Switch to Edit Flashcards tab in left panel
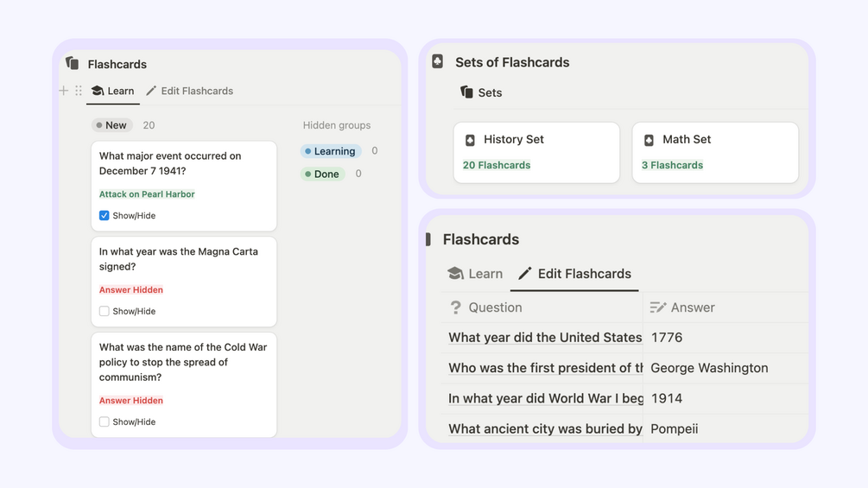Image resolution: width=868 pixels, height=488 pixels. click(189, 91)
